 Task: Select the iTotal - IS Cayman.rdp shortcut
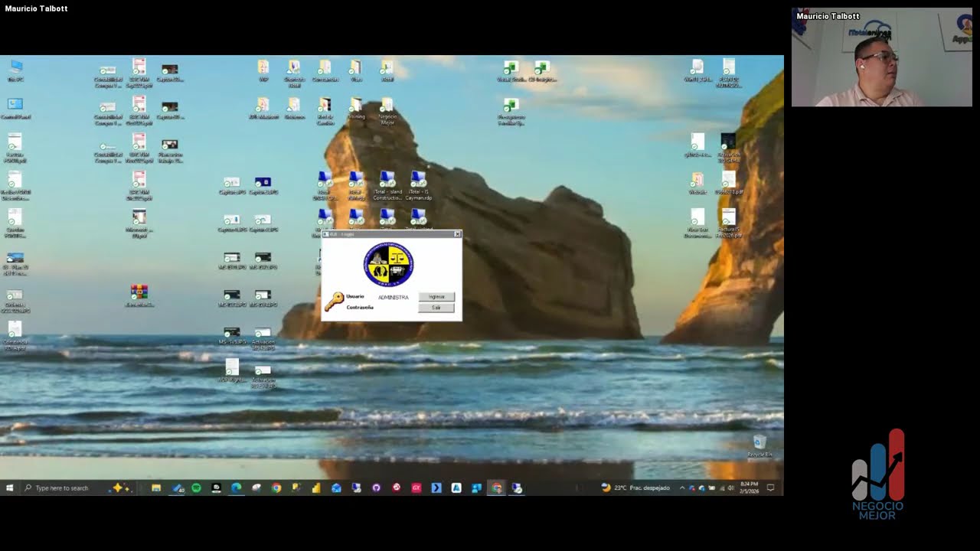coord(418,185)
